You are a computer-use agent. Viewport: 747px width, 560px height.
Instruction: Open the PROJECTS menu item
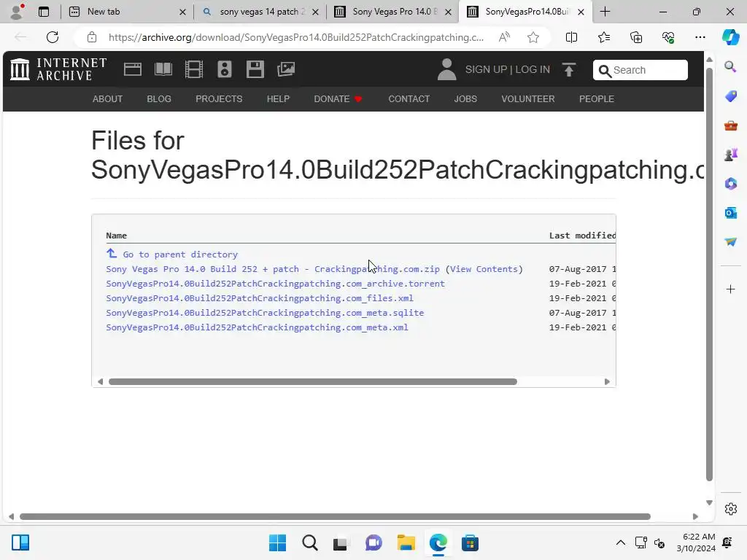(x=219, y=99)
